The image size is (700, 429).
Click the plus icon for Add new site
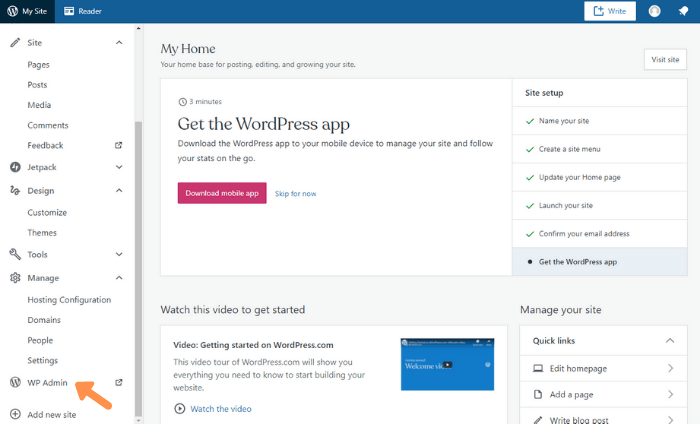click(15, 414)
